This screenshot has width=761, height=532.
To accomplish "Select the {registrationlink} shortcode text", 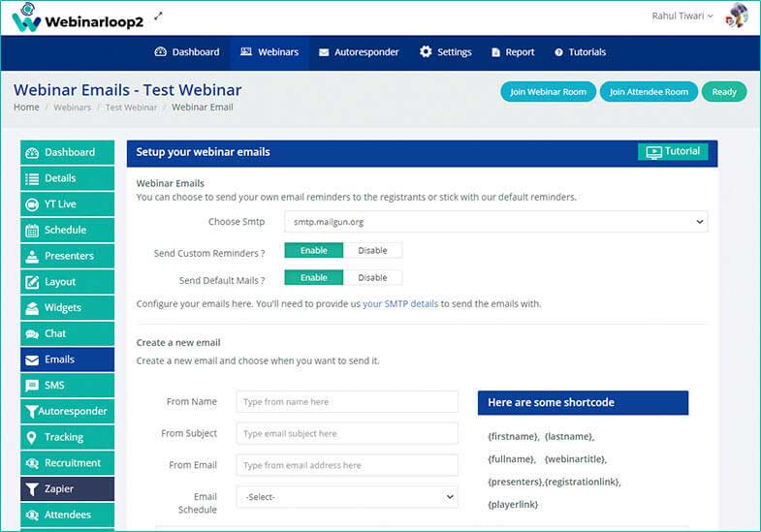I will (583, 482).
